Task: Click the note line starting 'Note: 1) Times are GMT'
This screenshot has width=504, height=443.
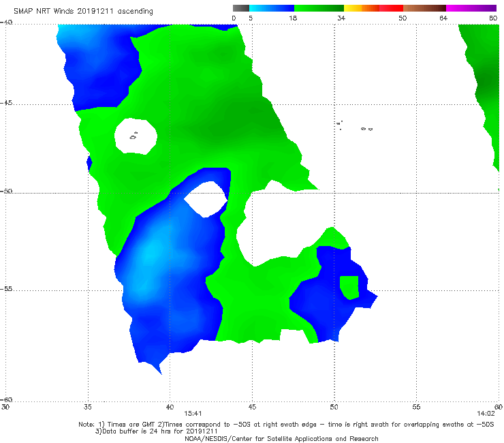Action: click(286, 425)
